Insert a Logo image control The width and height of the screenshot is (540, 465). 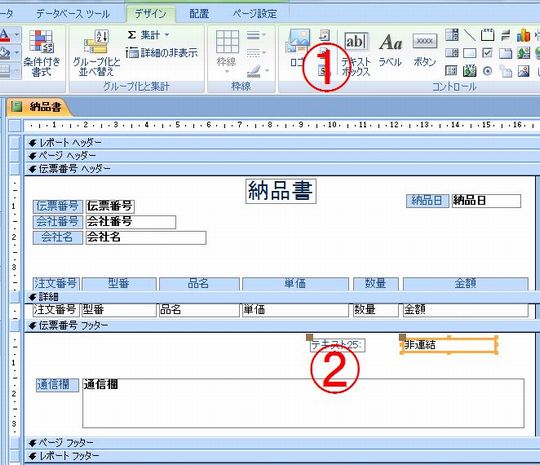pyautogui.click(x=298, y=48)
